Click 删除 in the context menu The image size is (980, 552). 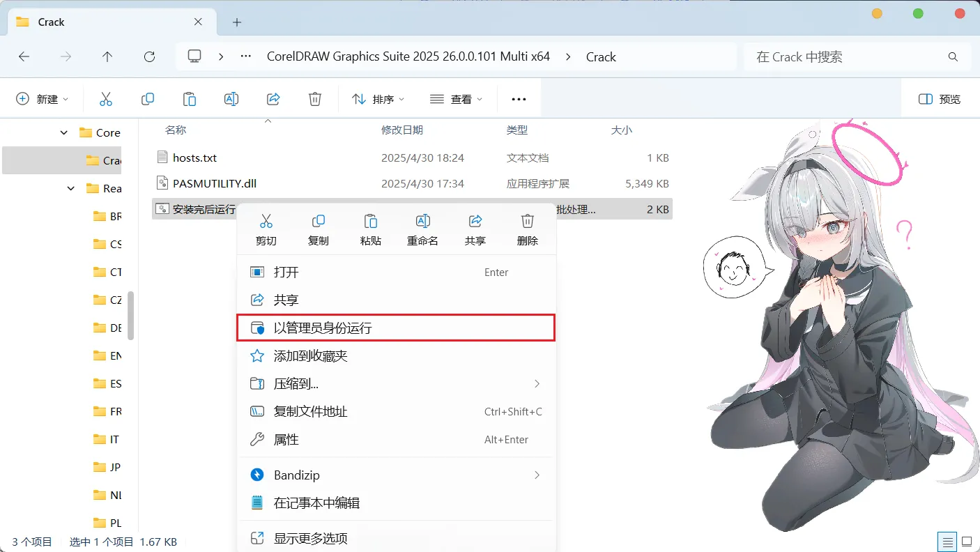point(528,230)
